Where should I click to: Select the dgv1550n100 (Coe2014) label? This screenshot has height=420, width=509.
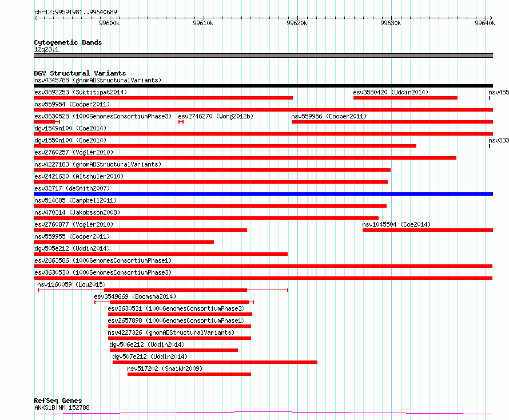(70, 140)
